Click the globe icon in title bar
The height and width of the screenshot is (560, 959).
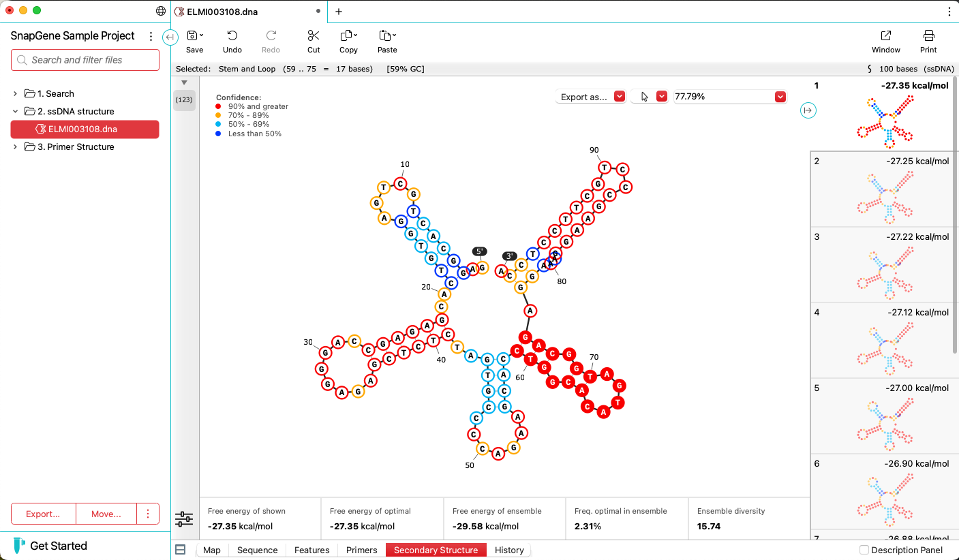(x=161, y=11)
